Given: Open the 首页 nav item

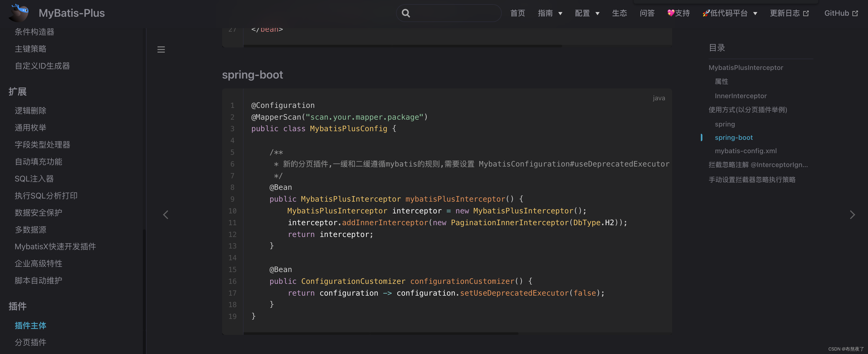Looking at the screenshot, I should point(517,13).
